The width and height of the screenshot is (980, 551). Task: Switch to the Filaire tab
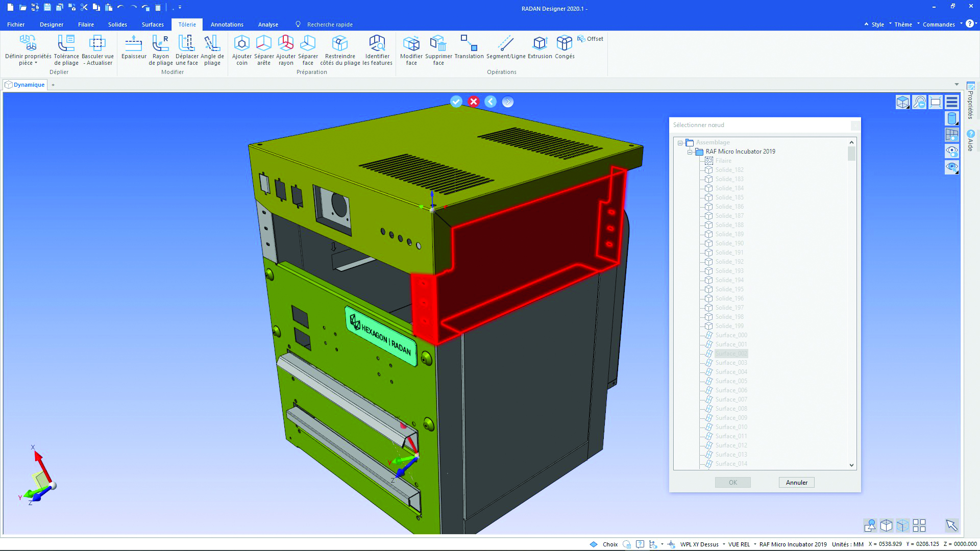pyautogui.click(x=86, y=24)
